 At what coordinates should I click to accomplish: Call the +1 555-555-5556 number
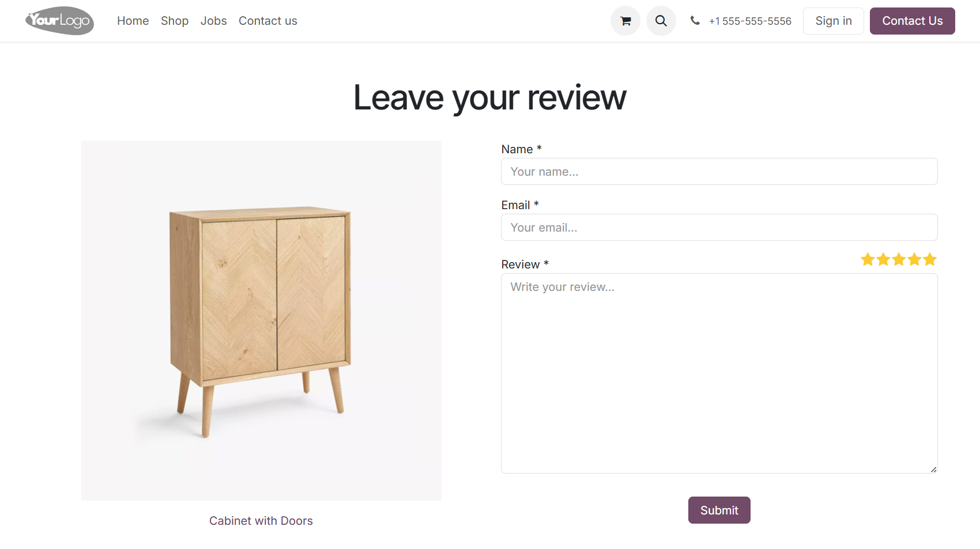pyautogui.click(x=749, y=21)
